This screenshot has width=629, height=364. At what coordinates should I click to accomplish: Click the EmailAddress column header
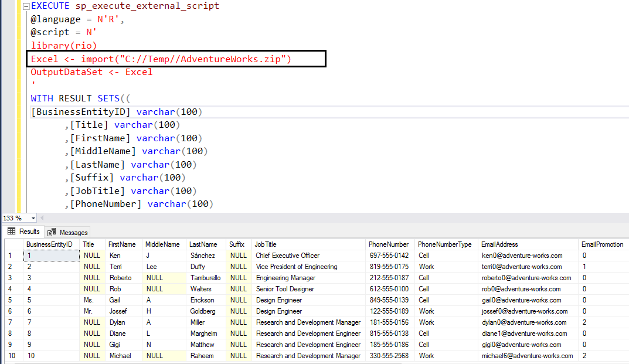499,244
